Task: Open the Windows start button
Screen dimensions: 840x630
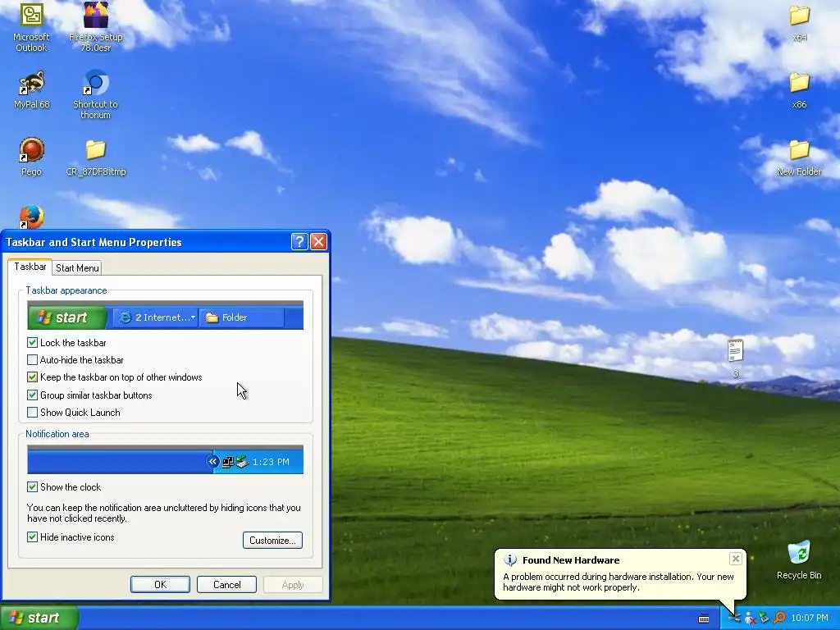Action: click(x=39, y=618)
